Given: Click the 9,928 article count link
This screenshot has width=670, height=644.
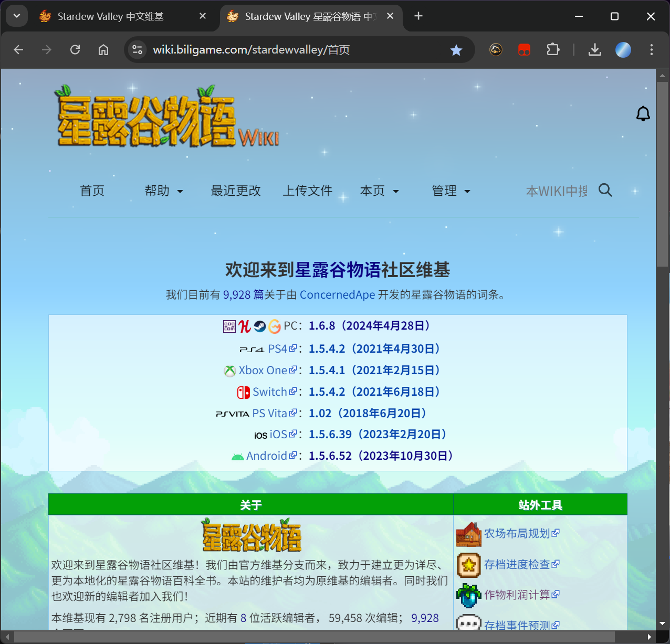Looking at the screenshot, I should pyautogui.click(x=244, y=295).
